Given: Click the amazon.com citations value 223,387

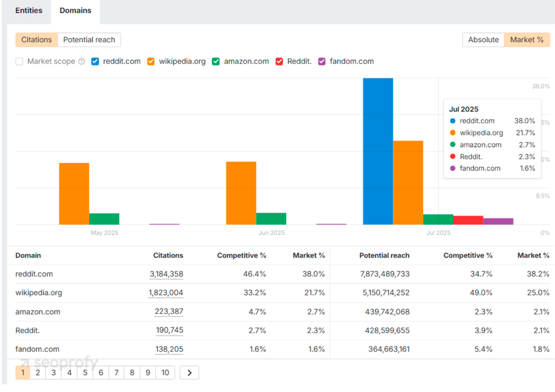Looking at the screenshot, I should 169,312.
